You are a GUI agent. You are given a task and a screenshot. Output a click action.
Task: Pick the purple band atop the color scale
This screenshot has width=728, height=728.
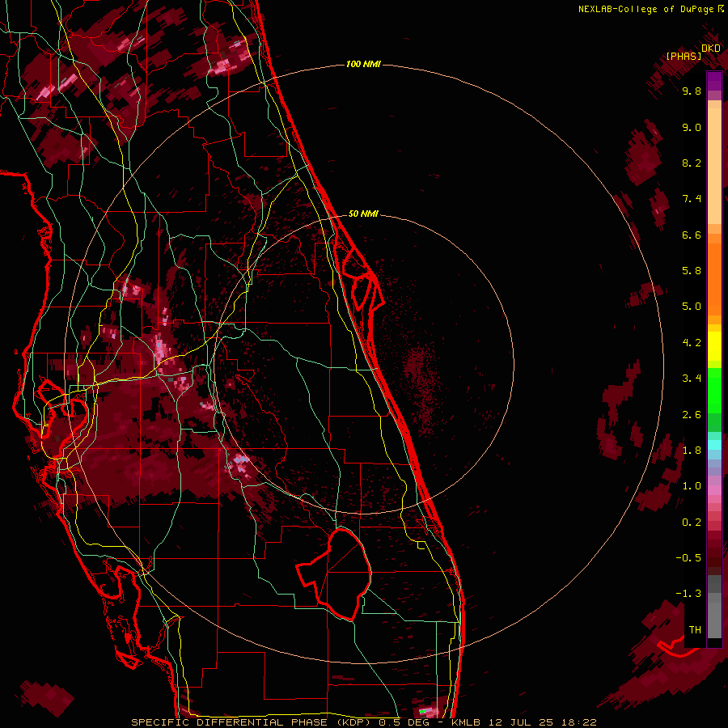click(714, 81)
